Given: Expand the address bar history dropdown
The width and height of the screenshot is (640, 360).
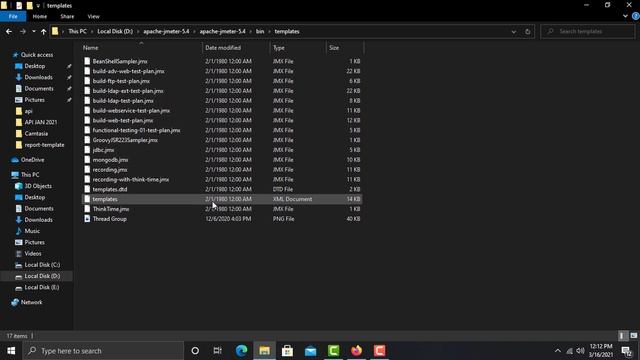Looking at the screenshot, I should pos(513,31).
